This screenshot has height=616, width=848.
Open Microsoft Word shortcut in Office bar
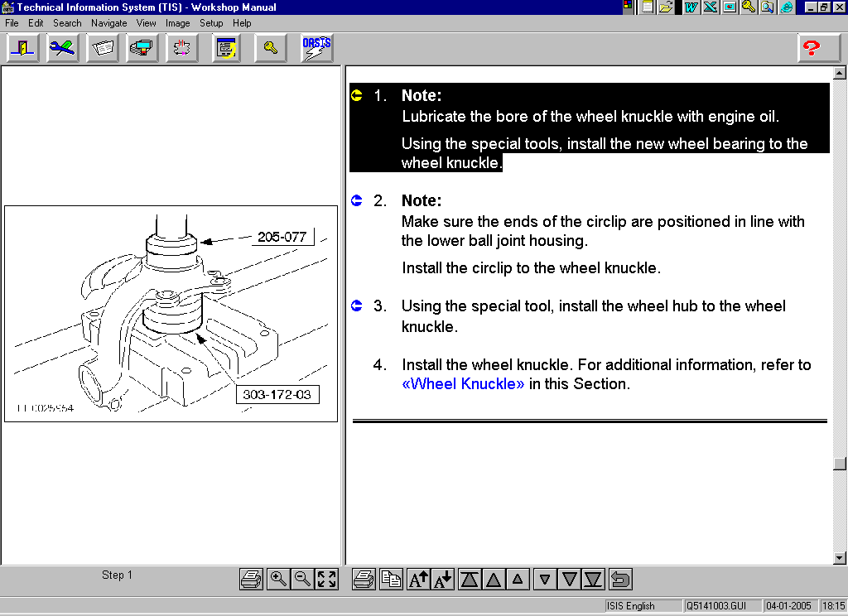click(x=691, y=7)
